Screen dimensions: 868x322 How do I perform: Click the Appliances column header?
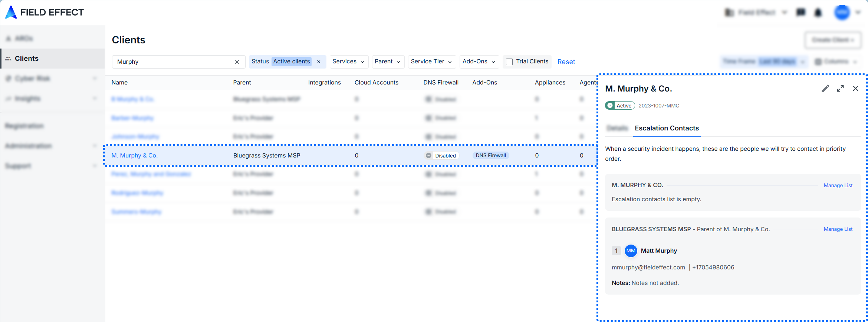tap(550, 83)
